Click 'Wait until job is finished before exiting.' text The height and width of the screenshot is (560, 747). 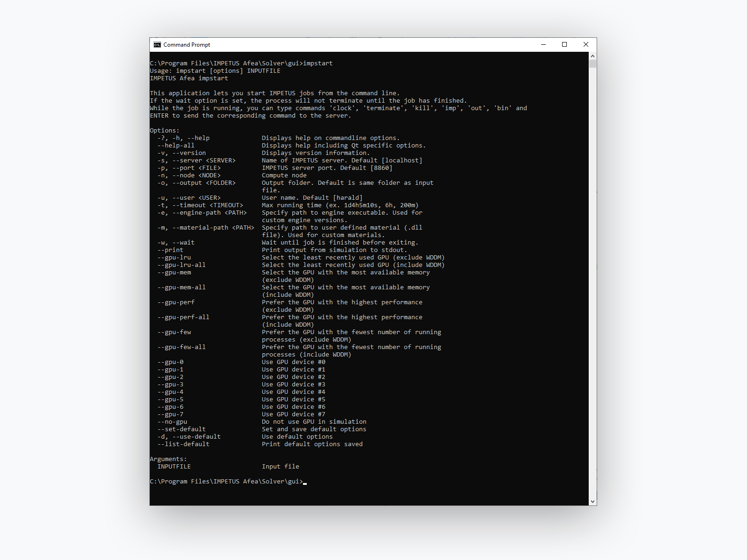tap(340, 243)
